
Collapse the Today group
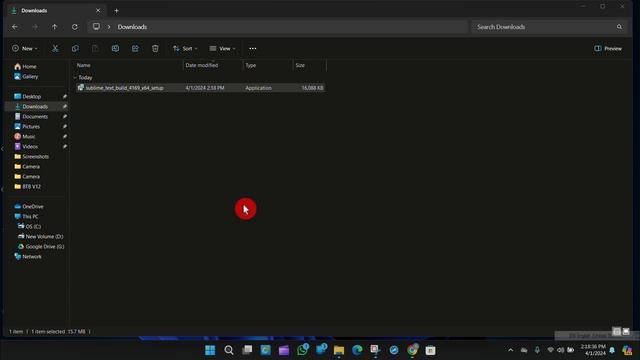tap(75, 78)
